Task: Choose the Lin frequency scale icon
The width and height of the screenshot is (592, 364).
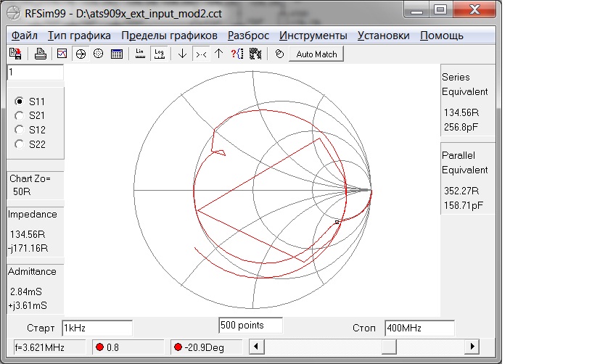Action: pyautogui.click(x=140, y=54)
